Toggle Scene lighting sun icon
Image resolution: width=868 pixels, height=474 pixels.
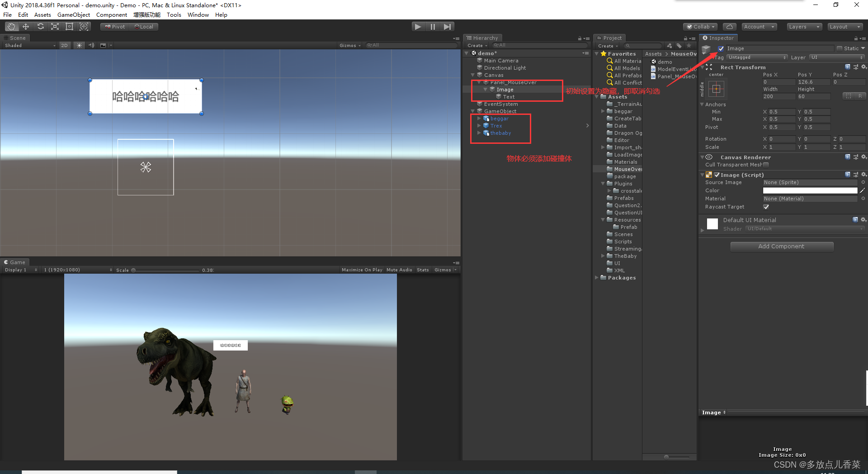[x=79, y=45]
